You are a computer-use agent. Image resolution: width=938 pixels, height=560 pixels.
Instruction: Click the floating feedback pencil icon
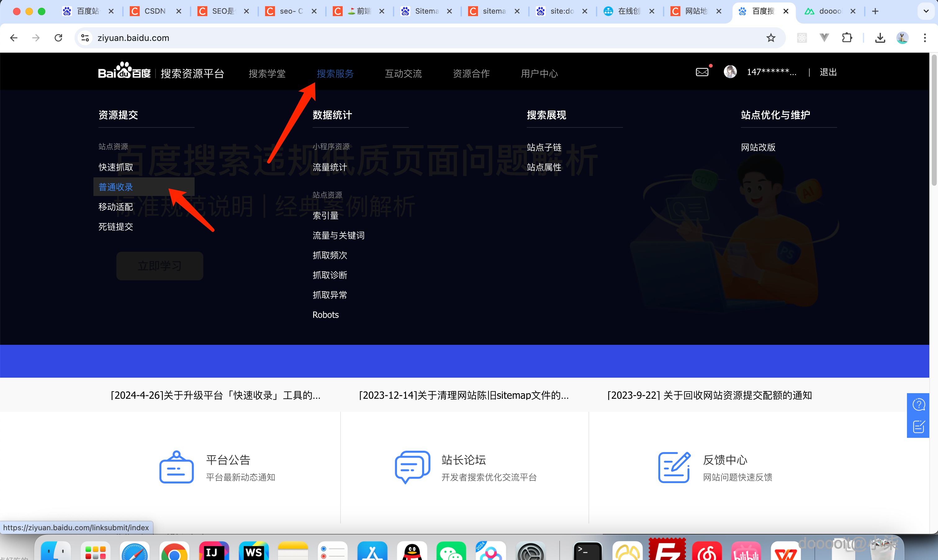919,426
